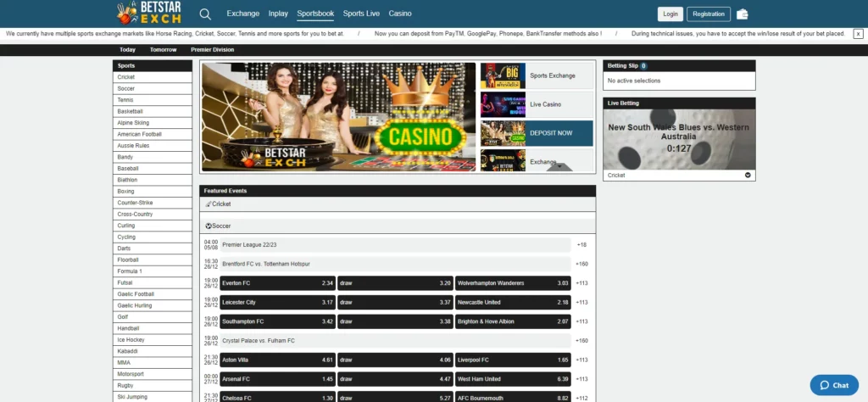The height and width of the screenshot is (402, 868).
Task: Click the search magnifier icon
Action: (205, 14)
